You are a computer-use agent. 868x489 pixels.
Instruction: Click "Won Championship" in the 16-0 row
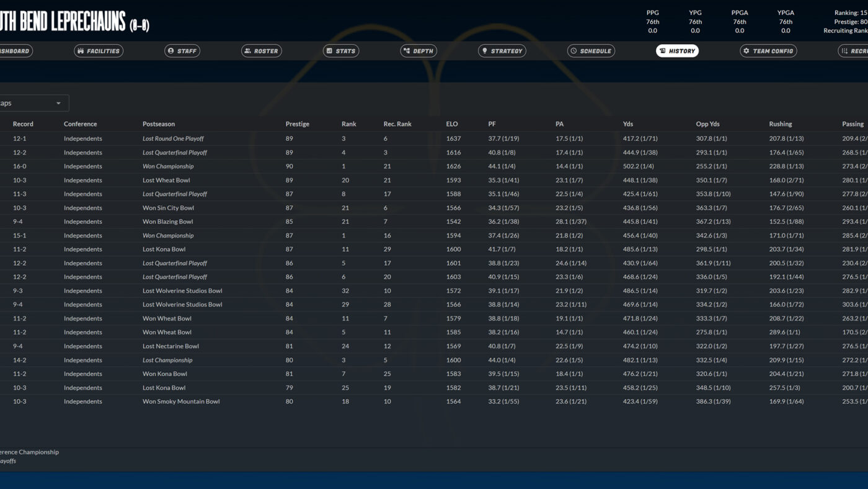[x=168, y=166]
